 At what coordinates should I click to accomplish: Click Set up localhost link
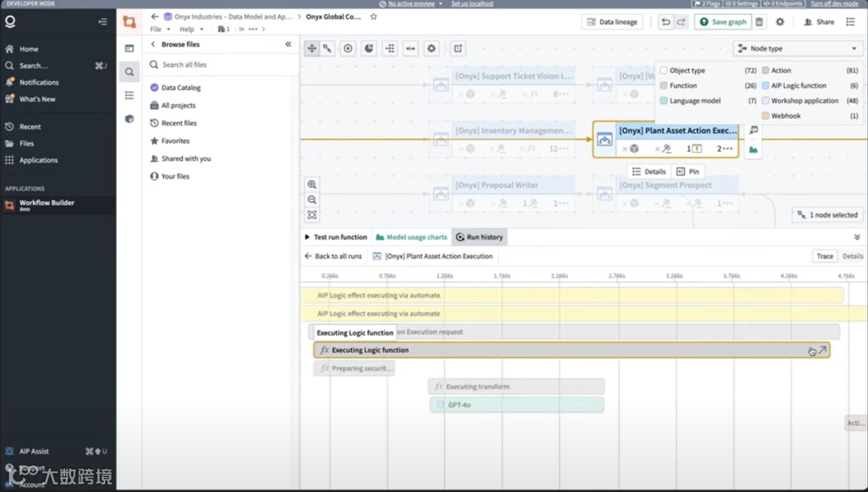pos(472,3)
